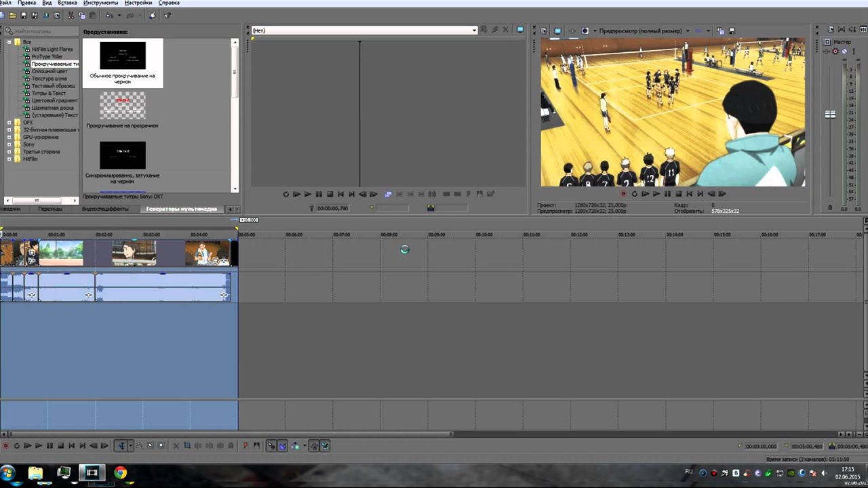Open the trimmer media (Нет) dropdown
868x488 pixels.
pos(474,30)
